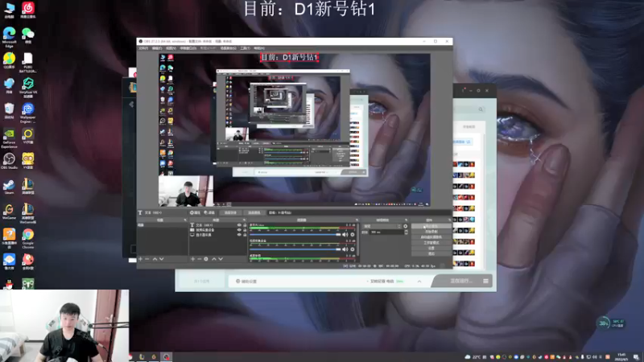Lock the display capture source
The image size is (644, 362).
coord(245,235)
